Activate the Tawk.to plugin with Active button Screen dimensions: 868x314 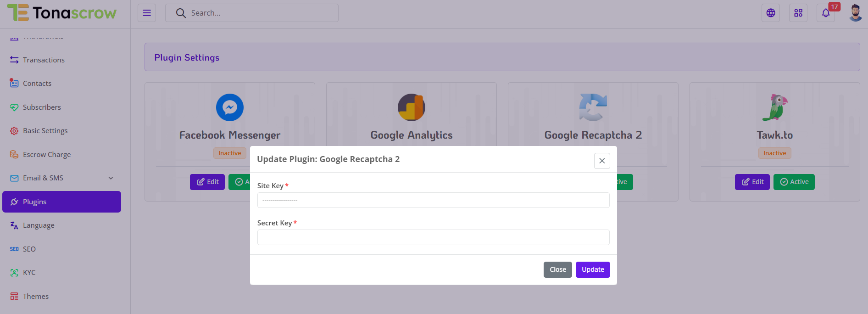coord(794,182)
